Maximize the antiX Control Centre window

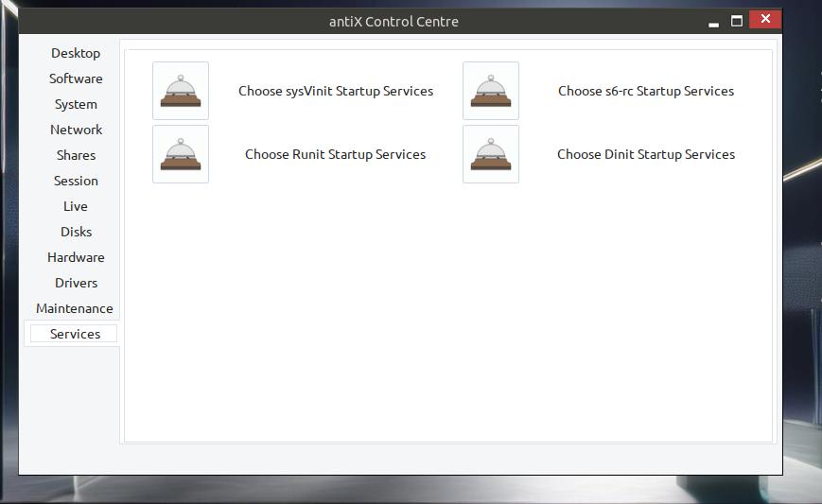(x=737, y=21)
